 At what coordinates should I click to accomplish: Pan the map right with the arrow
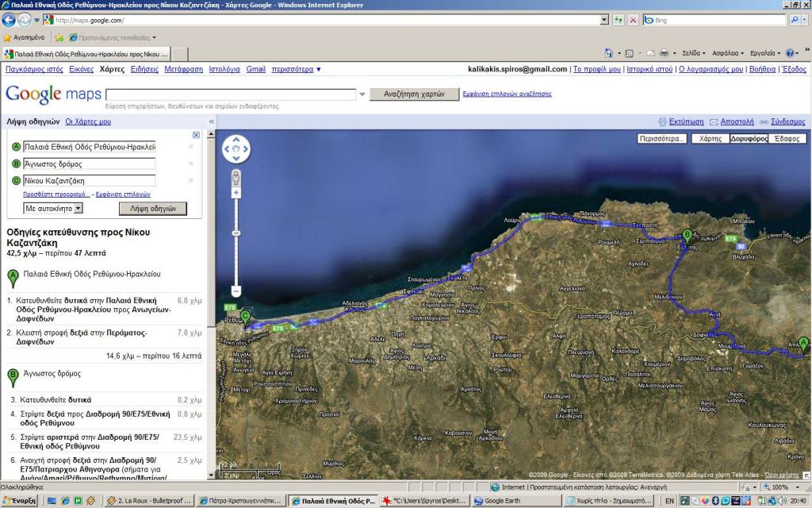coord(246,149)
